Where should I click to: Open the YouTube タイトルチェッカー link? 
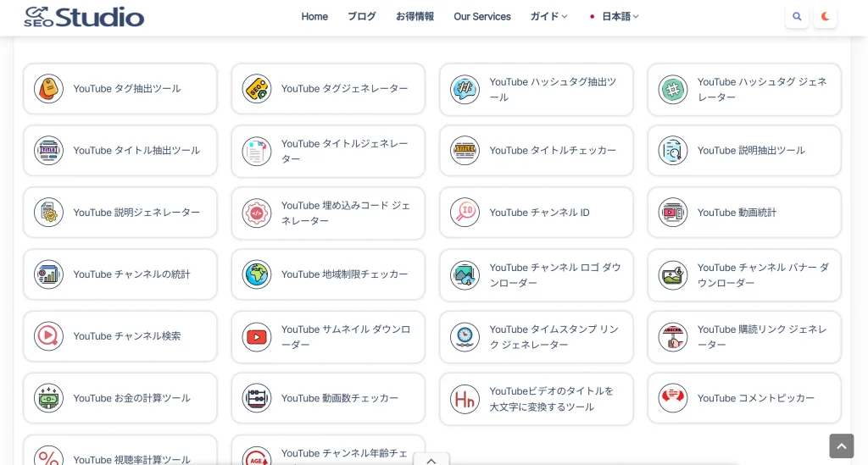553,151
